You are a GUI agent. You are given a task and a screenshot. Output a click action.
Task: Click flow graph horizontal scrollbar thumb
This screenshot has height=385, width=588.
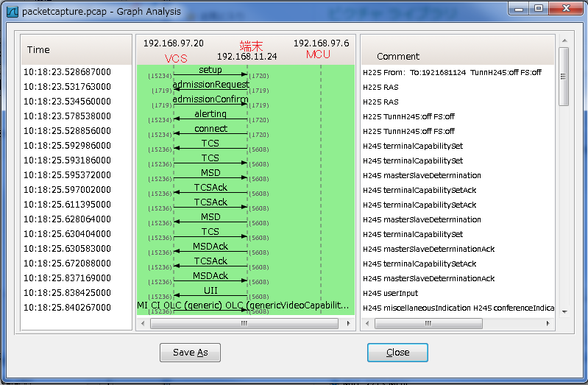[x=244, y=323]
